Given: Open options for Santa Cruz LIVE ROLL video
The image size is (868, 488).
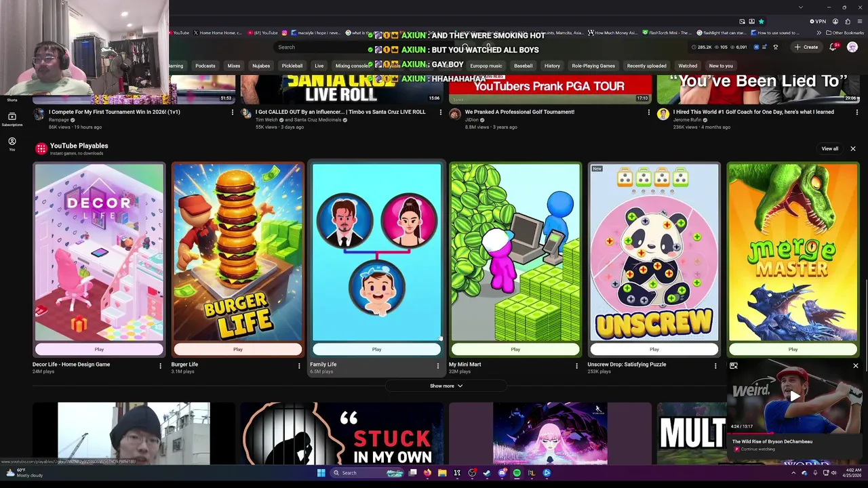Looking at the screenshot, I should (x=440, y=113).
